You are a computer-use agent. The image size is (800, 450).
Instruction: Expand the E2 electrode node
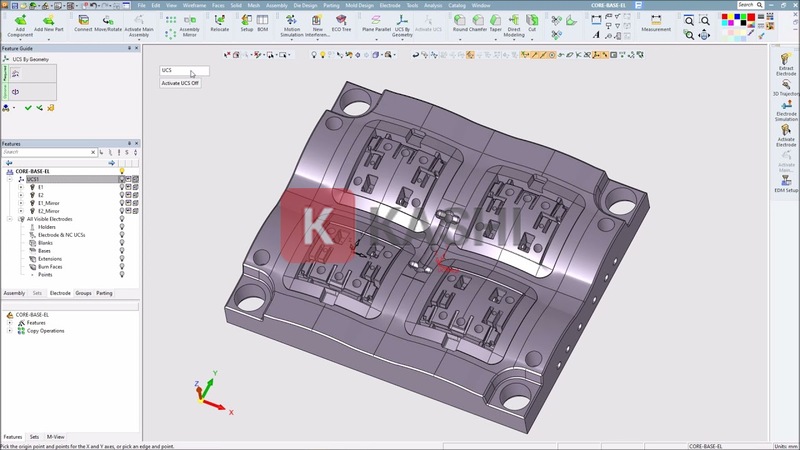(x=21, y=195)
